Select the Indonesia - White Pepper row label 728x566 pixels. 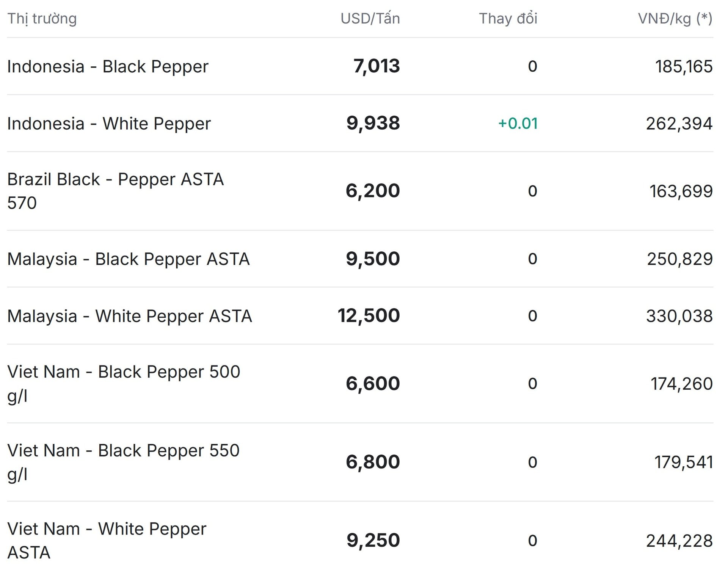pyautogui.click(x=109, y=124)
